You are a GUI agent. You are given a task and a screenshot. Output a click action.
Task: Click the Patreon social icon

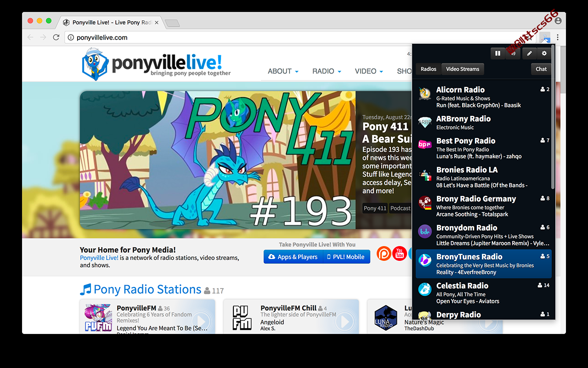(384, 253)
